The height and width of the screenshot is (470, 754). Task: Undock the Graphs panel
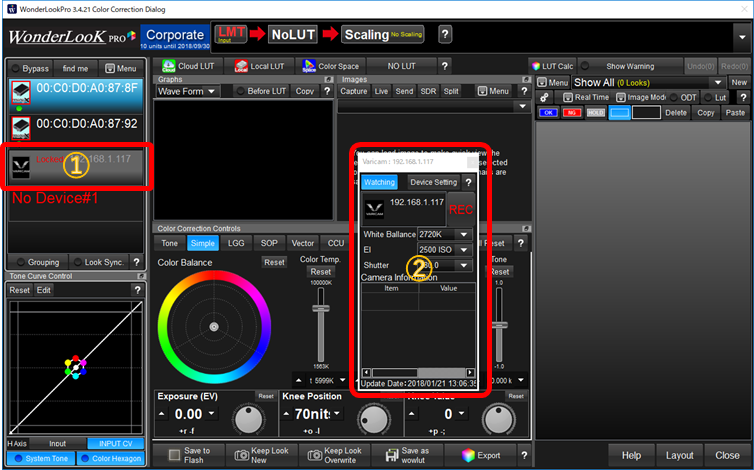328,79
